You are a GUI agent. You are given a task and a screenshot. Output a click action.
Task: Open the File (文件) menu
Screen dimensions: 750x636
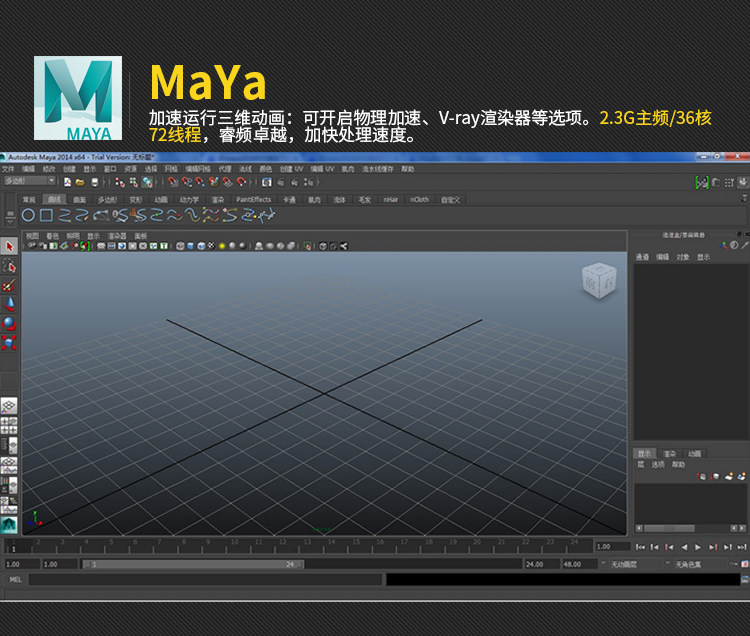click(x=8, y=169)
